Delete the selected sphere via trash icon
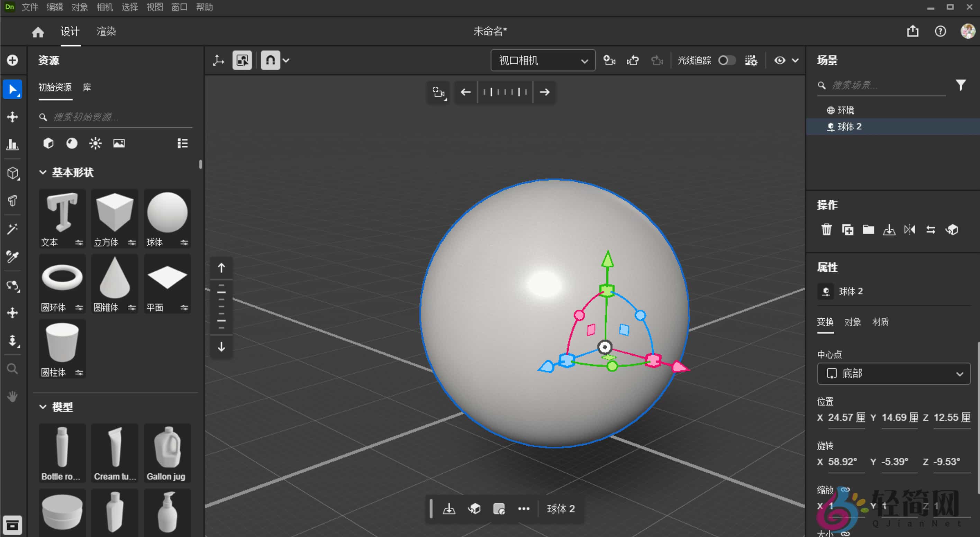 click(826, 229)
